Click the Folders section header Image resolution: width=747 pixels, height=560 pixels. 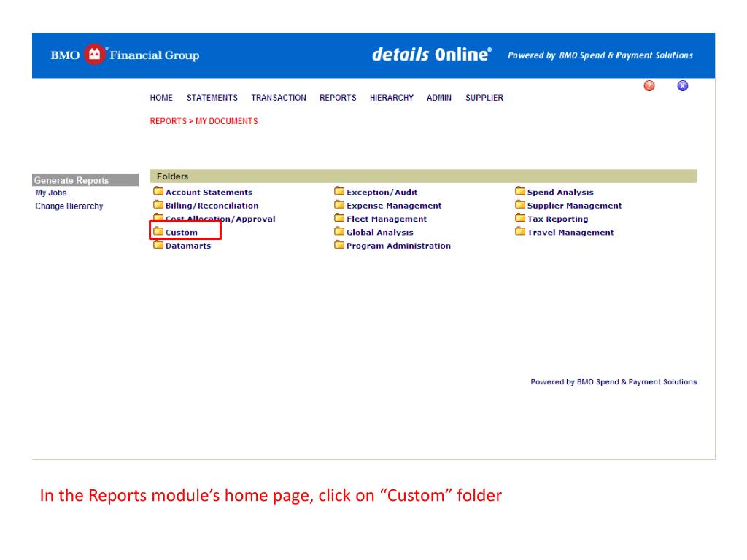423,176
